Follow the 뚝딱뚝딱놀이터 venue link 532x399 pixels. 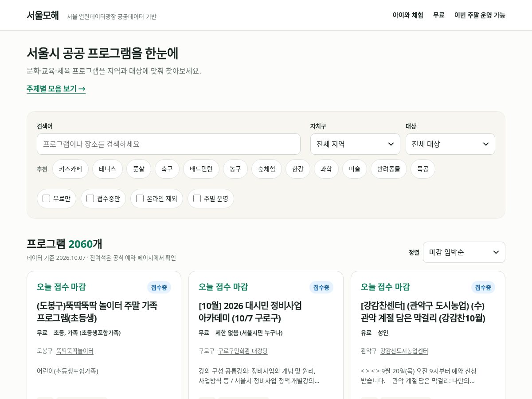[x=75, y=351]
